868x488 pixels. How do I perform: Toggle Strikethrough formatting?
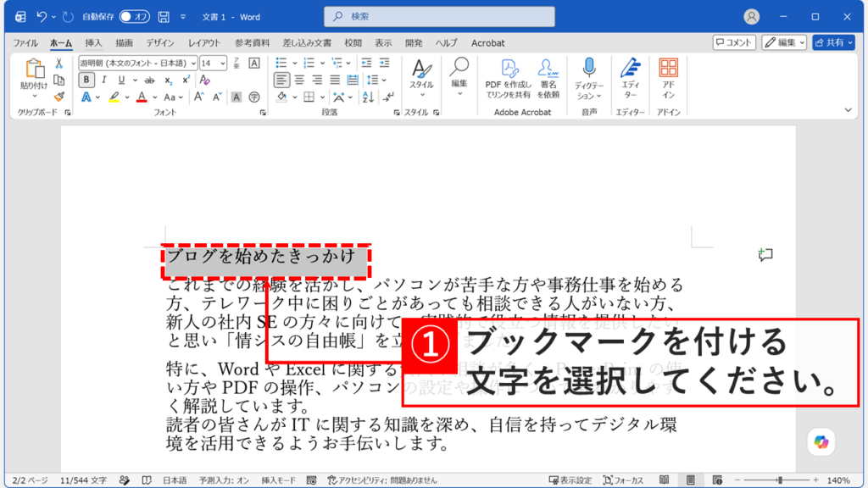[149, 80]
